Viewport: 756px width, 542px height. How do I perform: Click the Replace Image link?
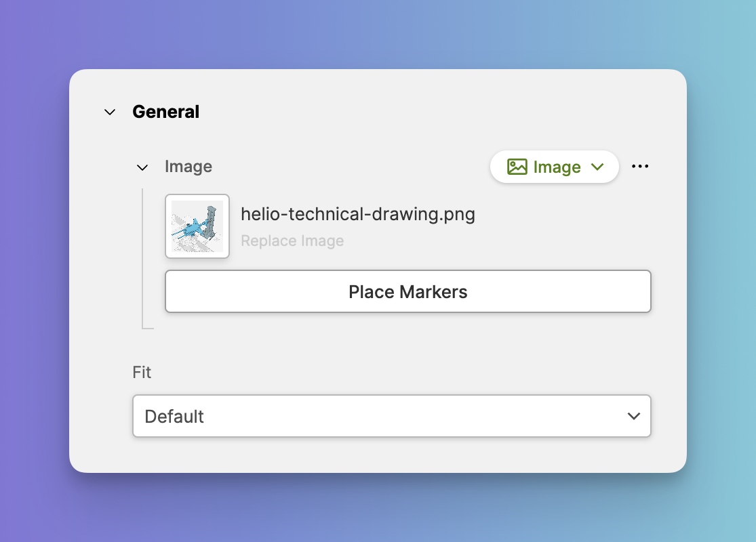[292, 241]
